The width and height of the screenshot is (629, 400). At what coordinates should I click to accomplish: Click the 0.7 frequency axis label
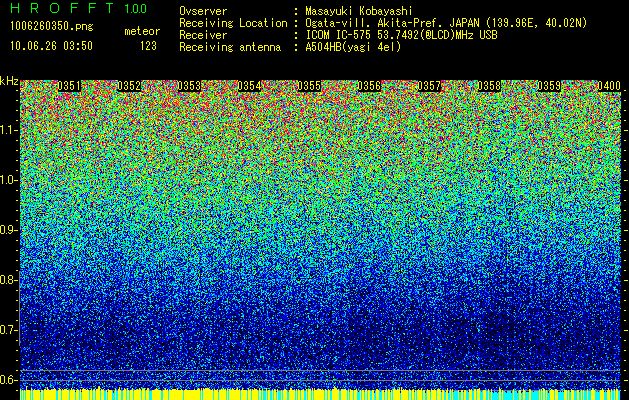(8, 330)
